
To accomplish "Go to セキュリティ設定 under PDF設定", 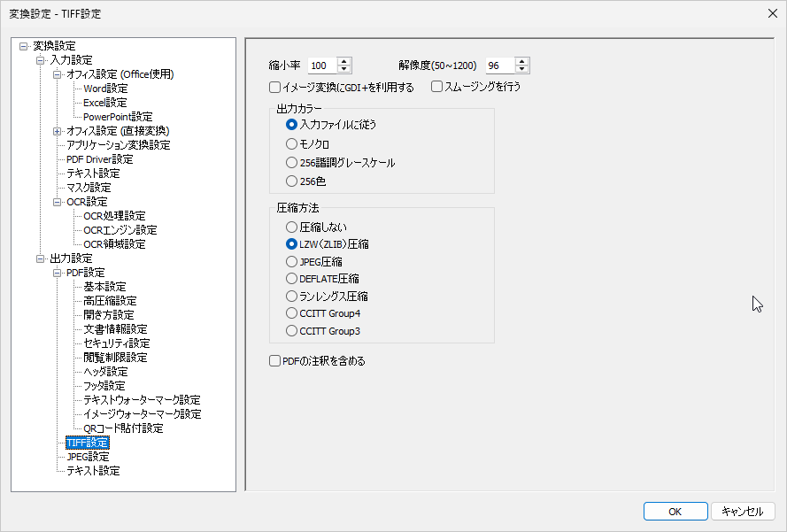I will click(x=116, y=343).
